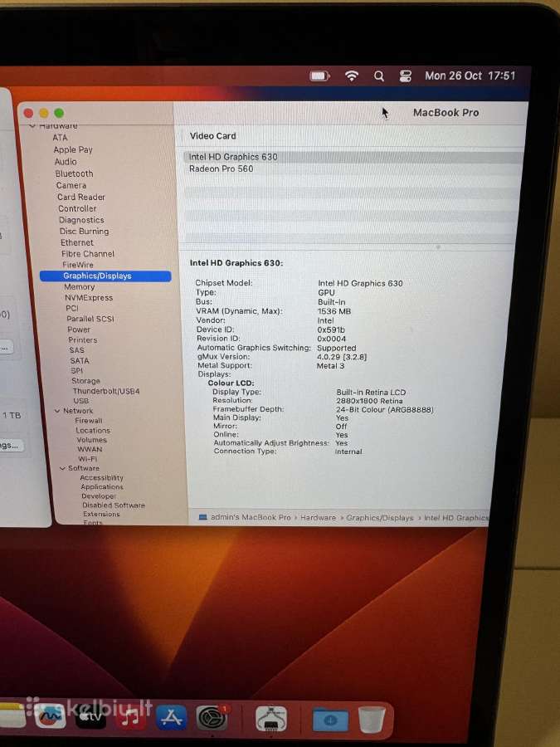This screenshot has height=747, width=560.
Task: Select Ethernet in the sidebar
Action: point(77,242)
